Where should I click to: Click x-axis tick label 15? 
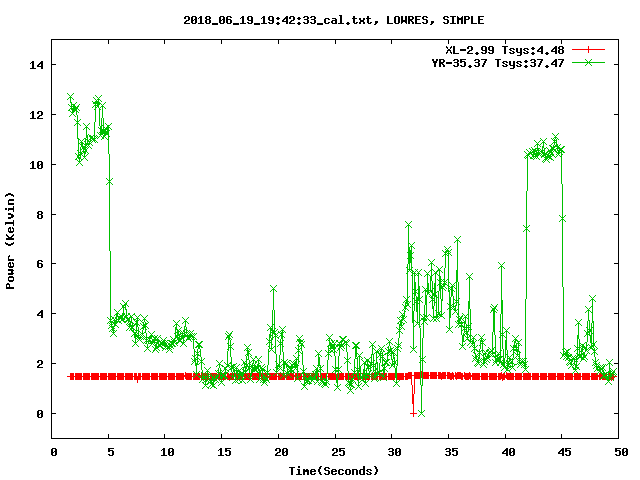tap(224, 452)
